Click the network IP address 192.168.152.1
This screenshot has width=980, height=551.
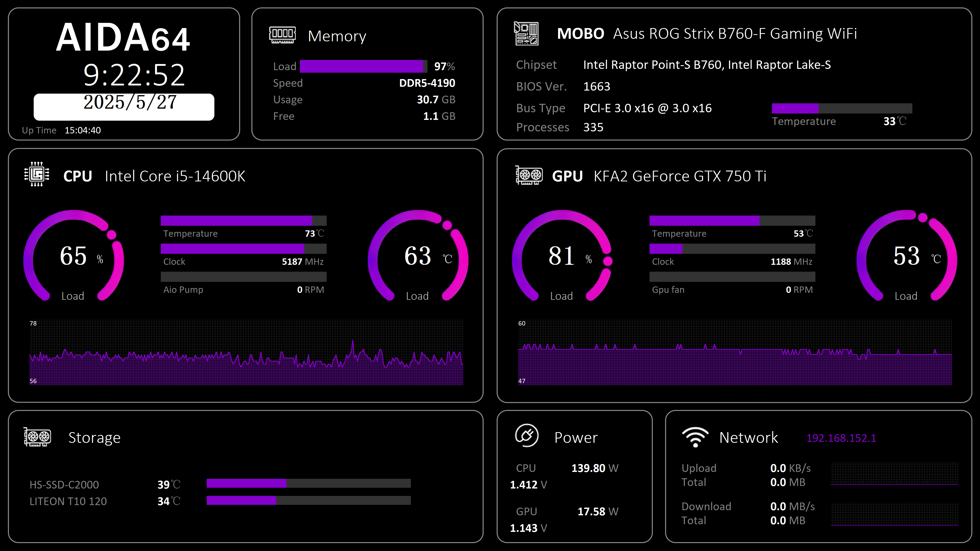click(x=841, y=438)
